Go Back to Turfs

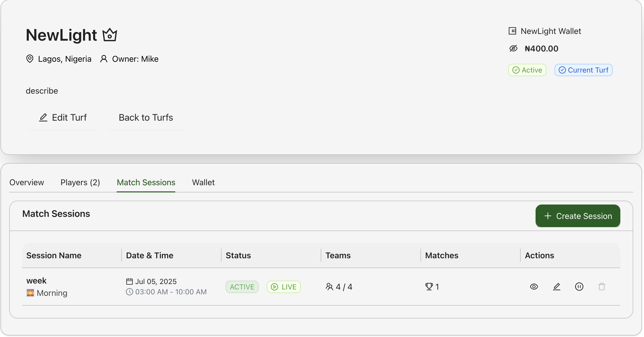pyautogui.click(x=146, y=118)
